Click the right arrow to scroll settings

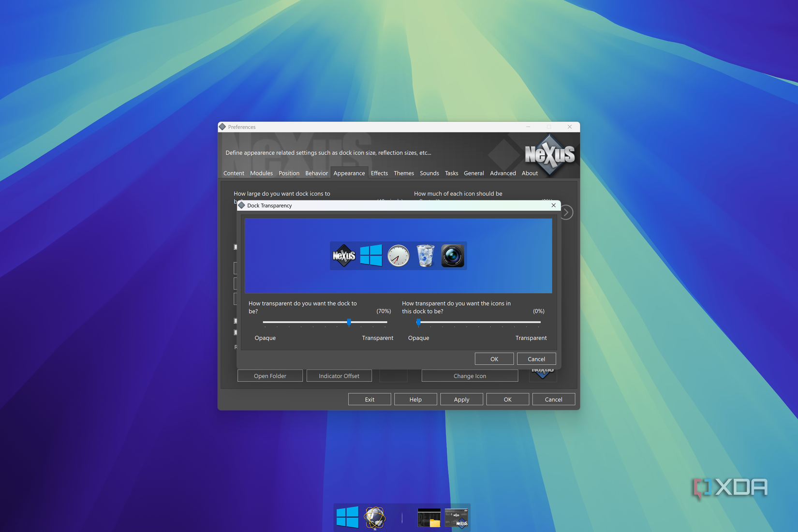tap(566, 212)
